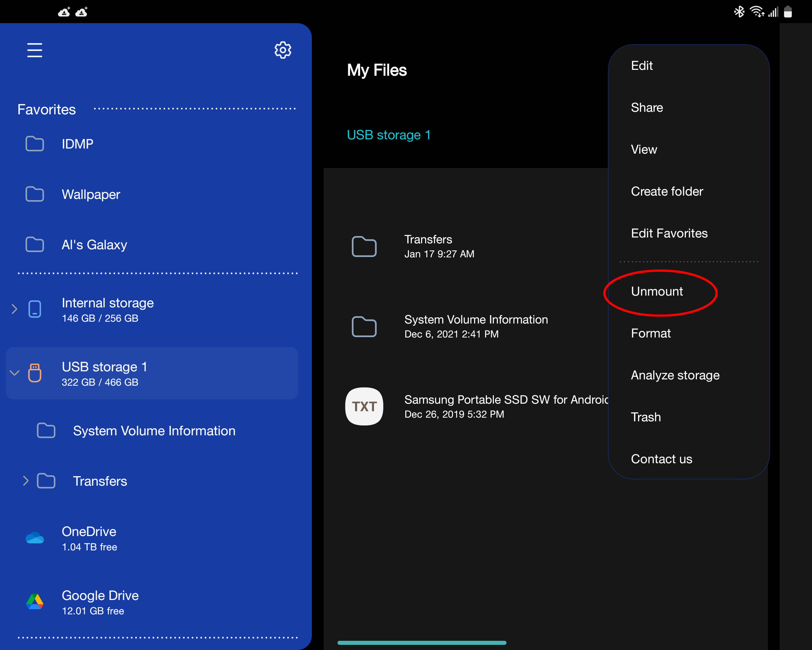Expand the Transfers folder in sidebar
The height and width of the screenshot is (650, 812).
coord(26,481)
